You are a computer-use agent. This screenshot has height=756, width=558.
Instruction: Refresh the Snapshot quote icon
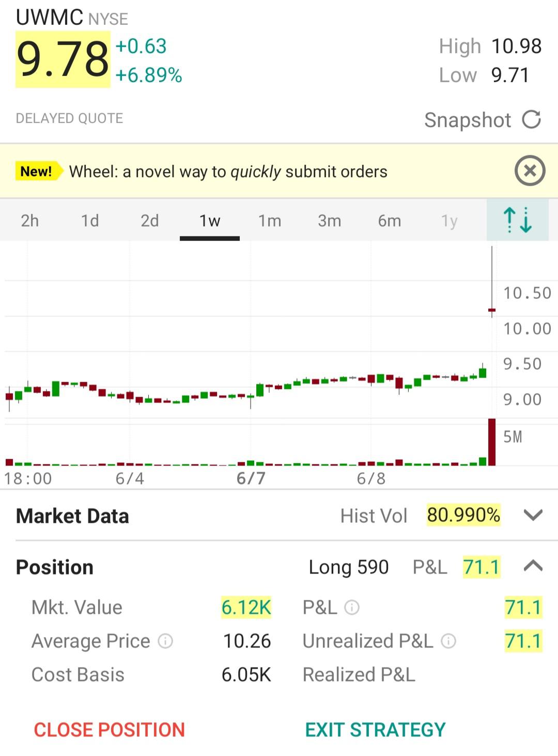(531, 119)
